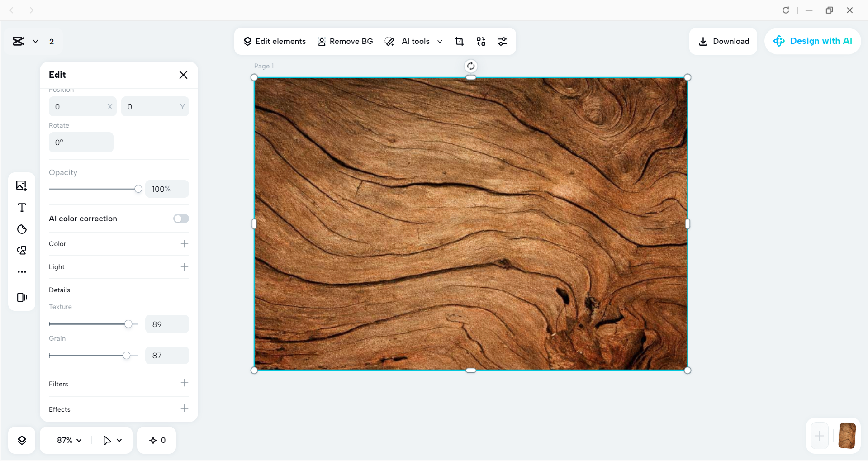The height and width of the screenshot is (461, 868).
Task: Choose the selection pointer tool
Action: coord(107,440)
